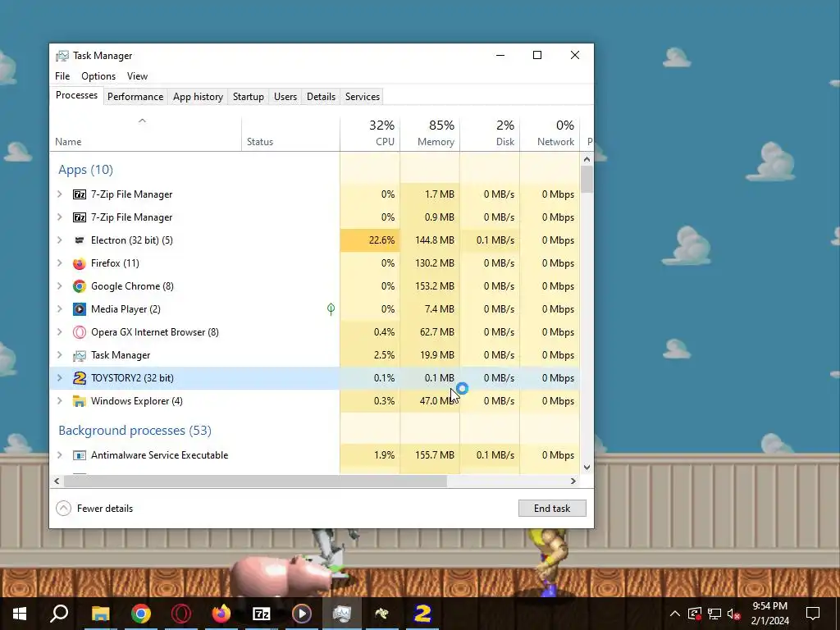Sort by the Name column header
The height and width of the screenshot is (630, 840).
click(x=145, y=133)
